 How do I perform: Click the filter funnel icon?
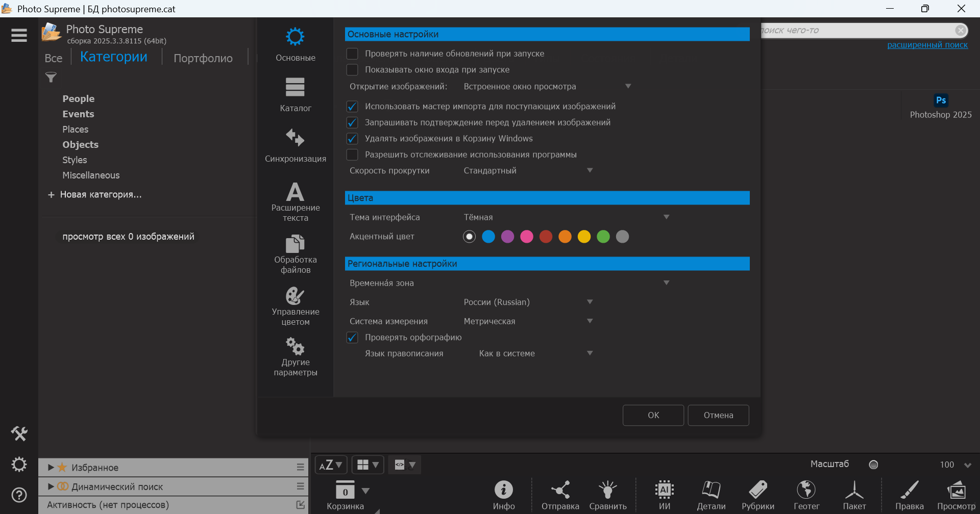click(51, 78)
